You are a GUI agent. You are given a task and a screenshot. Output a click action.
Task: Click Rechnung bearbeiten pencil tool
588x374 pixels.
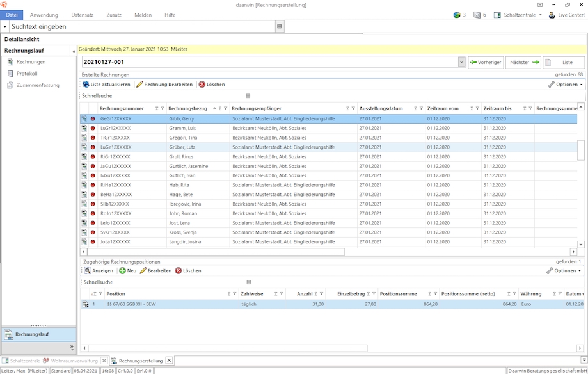click(164, 85)
